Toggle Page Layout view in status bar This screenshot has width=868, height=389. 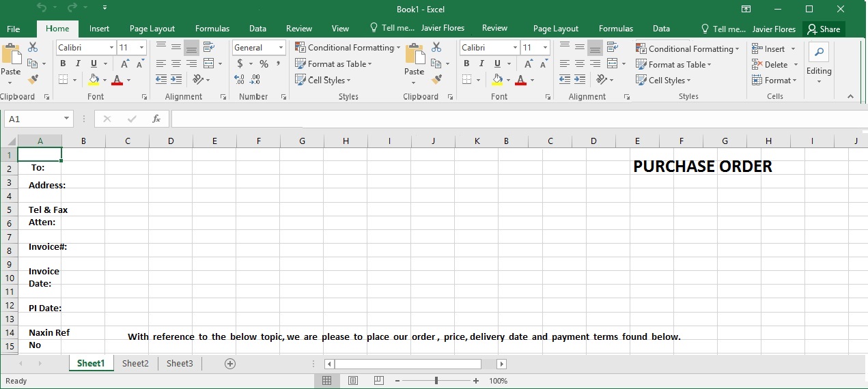click(353, 381)
